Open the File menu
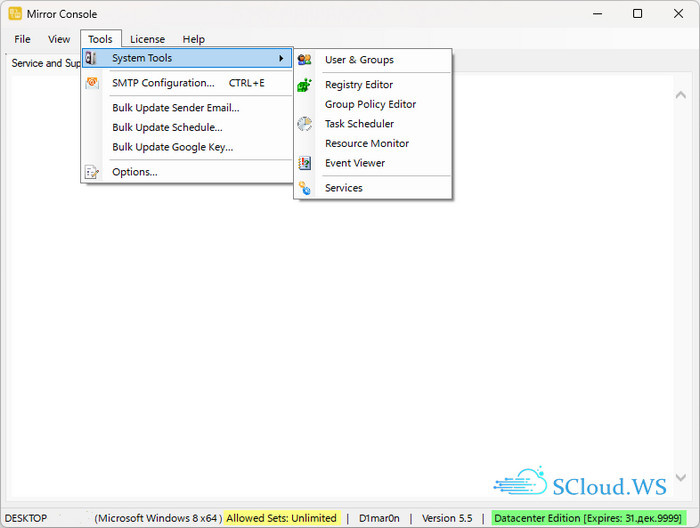Viewport: 700px width, 528px height. click(22, 39)
